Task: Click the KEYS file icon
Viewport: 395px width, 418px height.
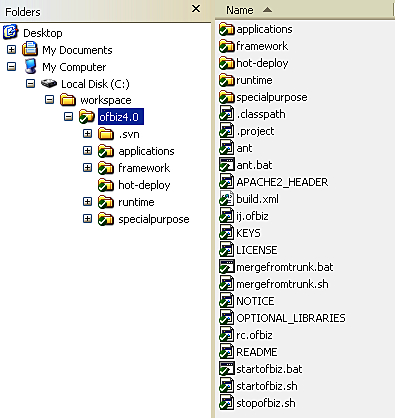Action: 227,233
